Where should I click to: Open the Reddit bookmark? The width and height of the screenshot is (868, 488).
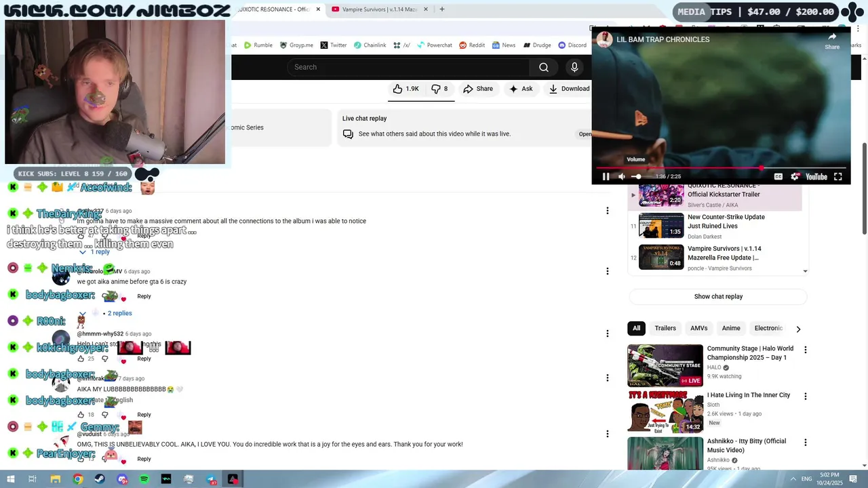[472, 45]
